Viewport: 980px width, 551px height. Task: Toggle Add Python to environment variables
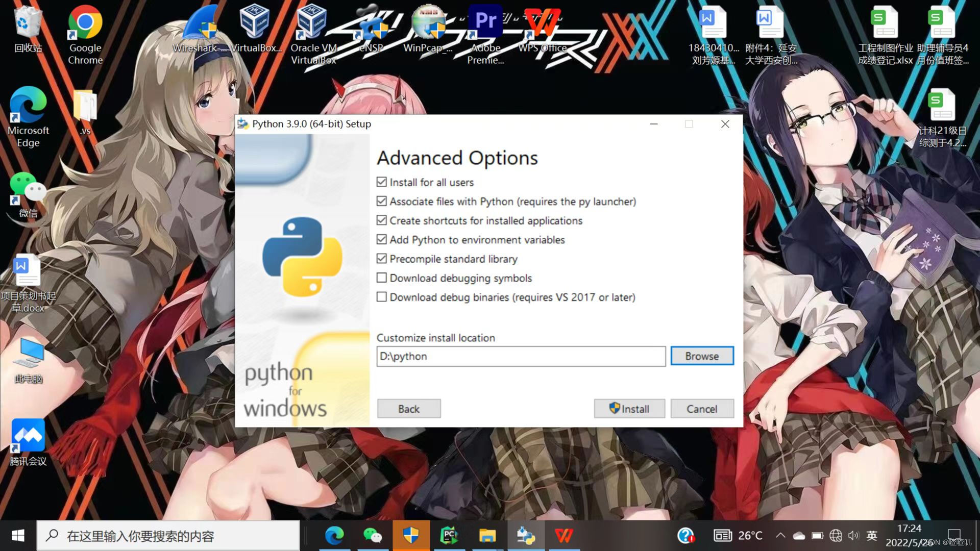pos(381,239)
